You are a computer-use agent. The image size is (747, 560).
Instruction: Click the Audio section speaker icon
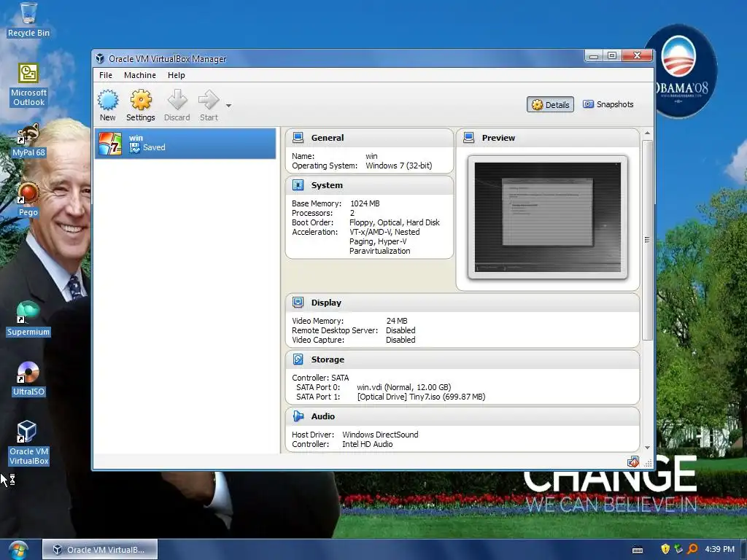298,416
